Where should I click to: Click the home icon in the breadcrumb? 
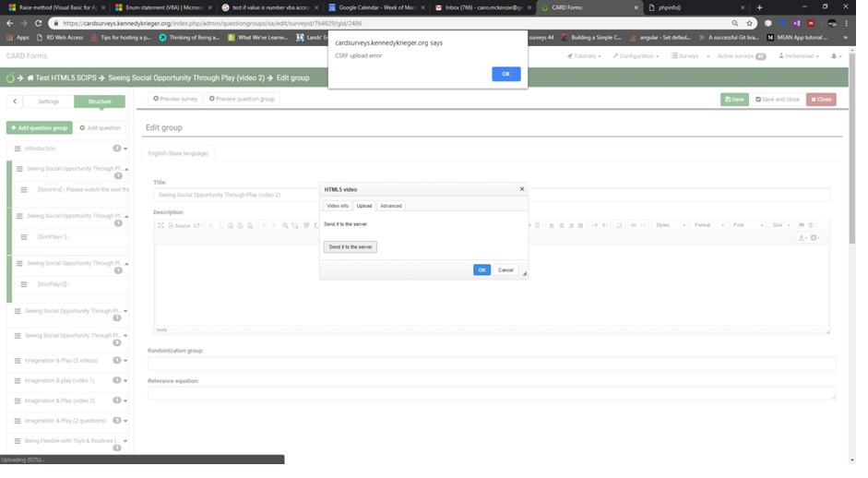(30, 78)
